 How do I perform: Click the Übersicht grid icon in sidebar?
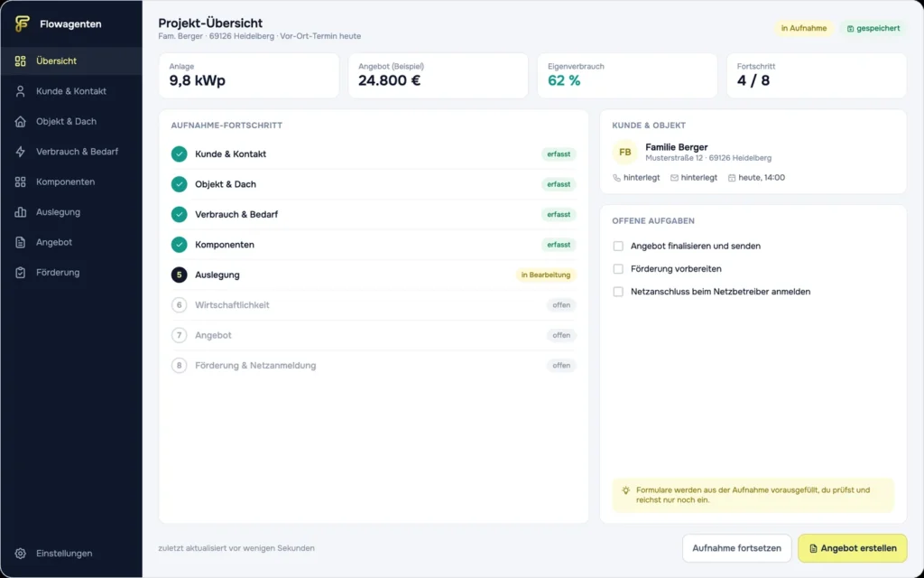(21, 61)
